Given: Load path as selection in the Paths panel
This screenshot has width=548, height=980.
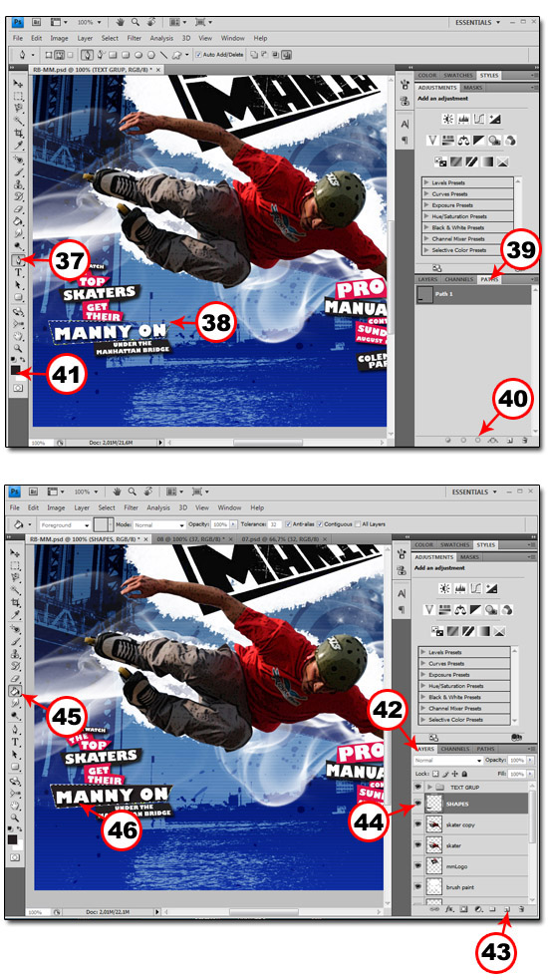Looking at the screenshot, I should coord(478,440).
